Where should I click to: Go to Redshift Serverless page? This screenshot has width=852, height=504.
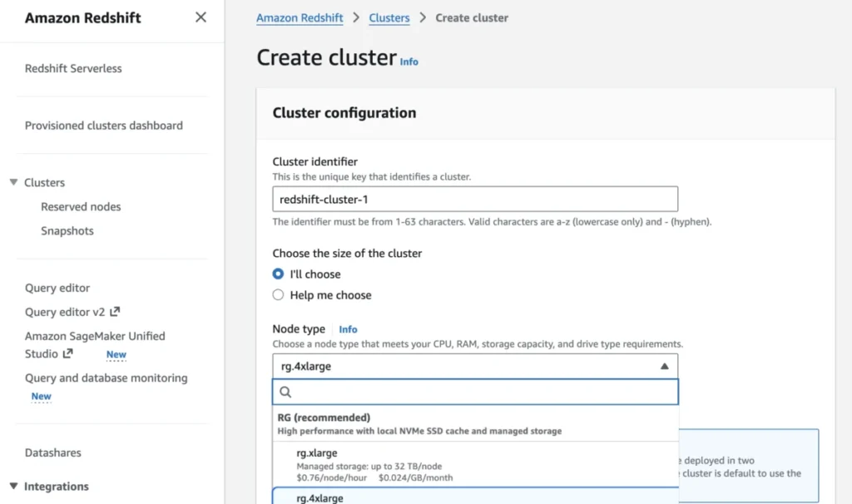[x=73, y=68]
